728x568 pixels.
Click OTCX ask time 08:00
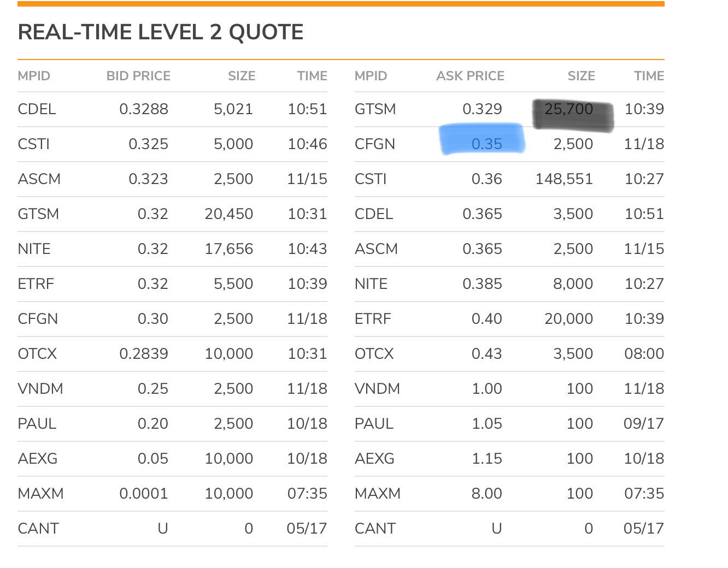644,354
